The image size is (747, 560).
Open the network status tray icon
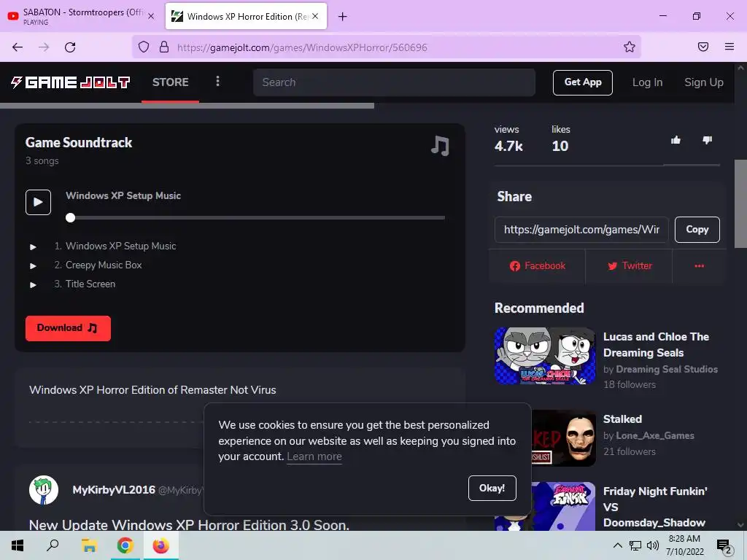[635, 545]
